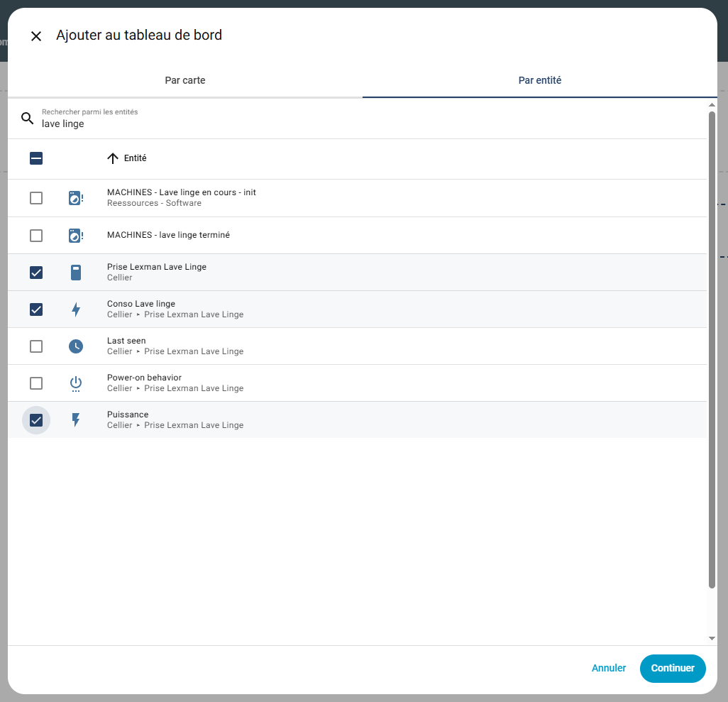This screenshot has width=728, height=702.
Task: Click the clock icon next to Last seen
Action: pos(76,346)
